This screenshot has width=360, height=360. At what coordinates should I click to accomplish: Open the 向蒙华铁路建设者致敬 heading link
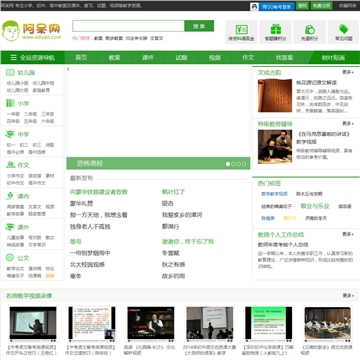(x=99, y=192)
